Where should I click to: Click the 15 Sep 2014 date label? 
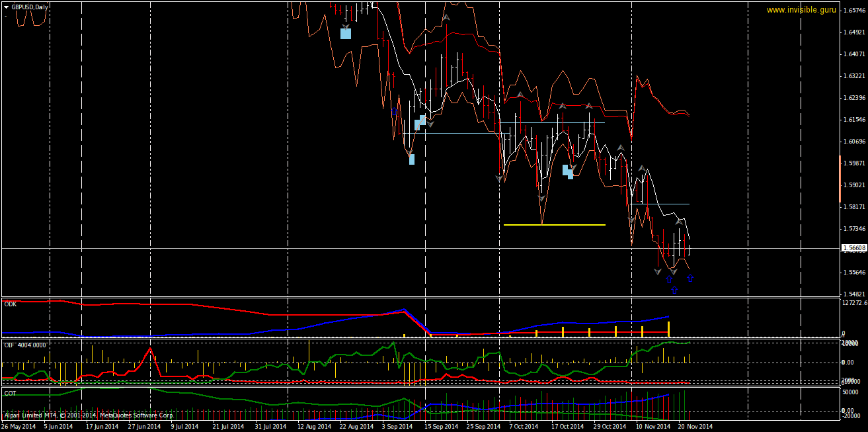pos(441,427)
